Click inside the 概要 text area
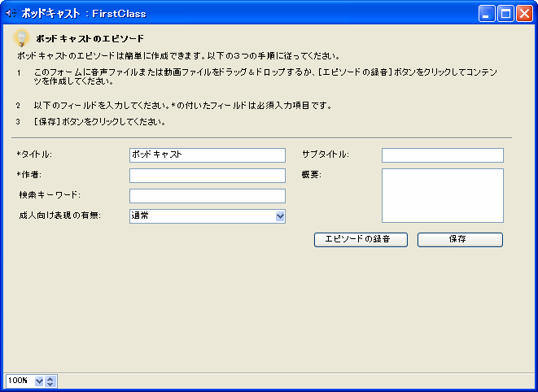 point(442,195)
